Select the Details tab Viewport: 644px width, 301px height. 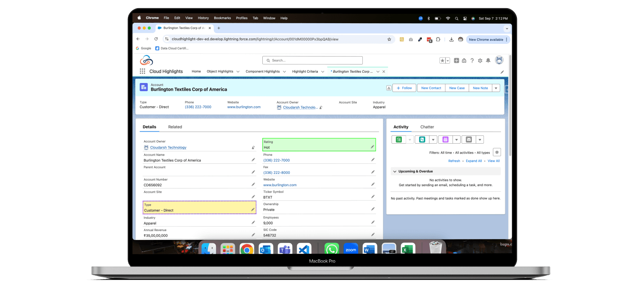pos(149,127)
